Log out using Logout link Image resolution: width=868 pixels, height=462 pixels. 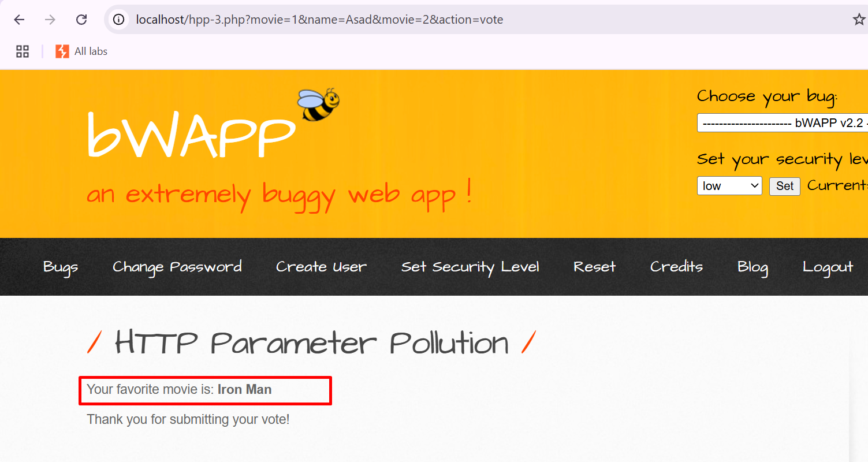tap(828, 267)
